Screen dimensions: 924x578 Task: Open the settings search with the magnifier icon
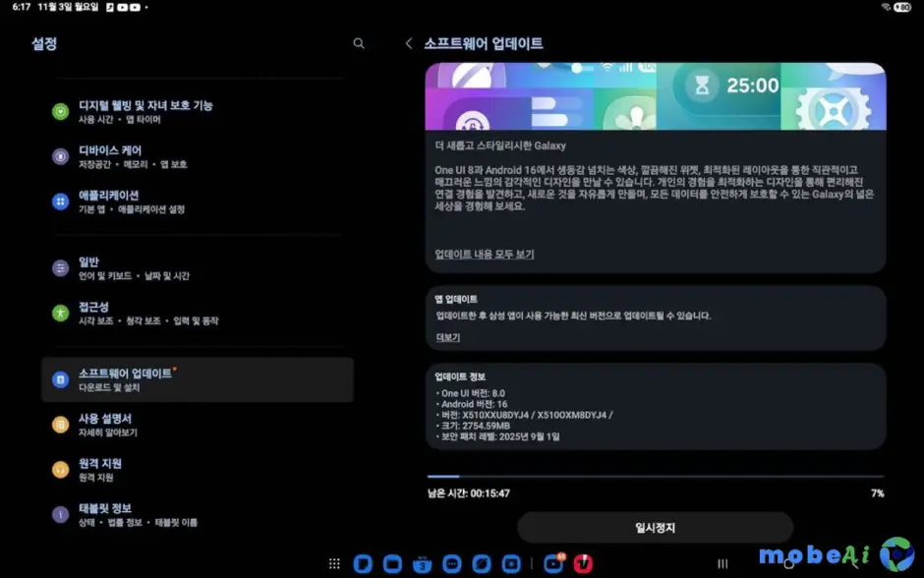[359, 43]
